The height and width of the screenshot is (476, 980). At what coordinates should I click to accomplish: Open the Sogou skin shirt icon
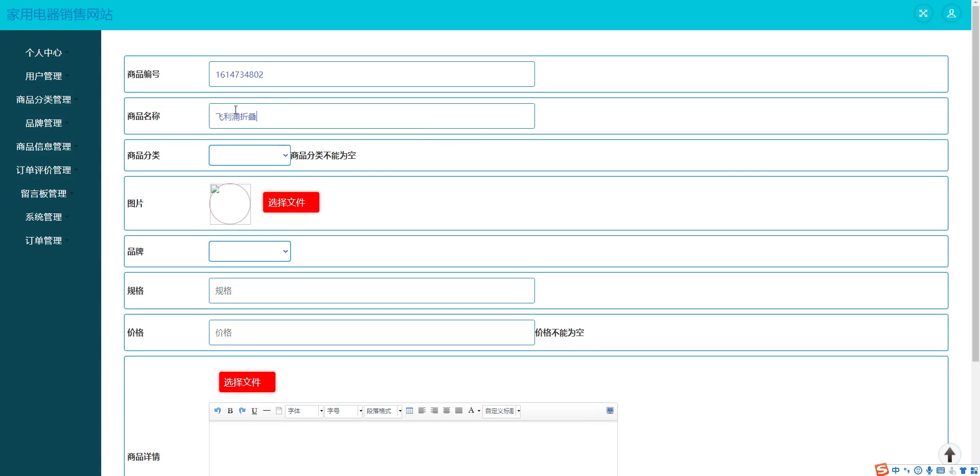tap(963, 470)
